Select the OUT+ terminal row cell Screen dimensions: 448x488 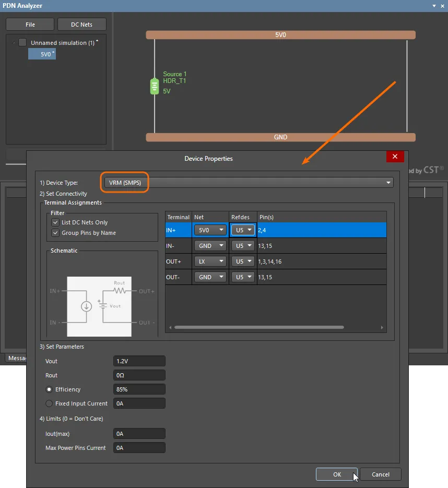point(179,261)
